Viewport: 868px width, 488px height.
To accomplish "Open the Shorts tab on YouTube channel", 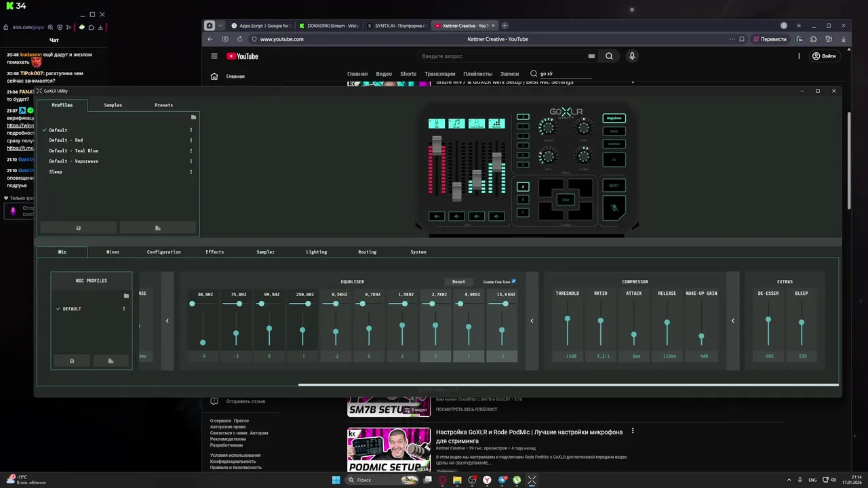I will pos(408,74).
